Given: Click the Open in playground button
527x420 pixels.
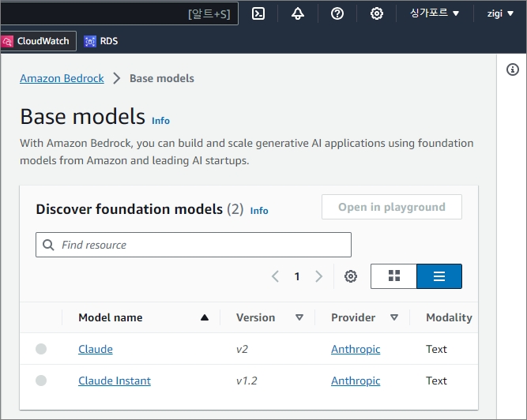Looking at the screenshot, I should (392, 207).
